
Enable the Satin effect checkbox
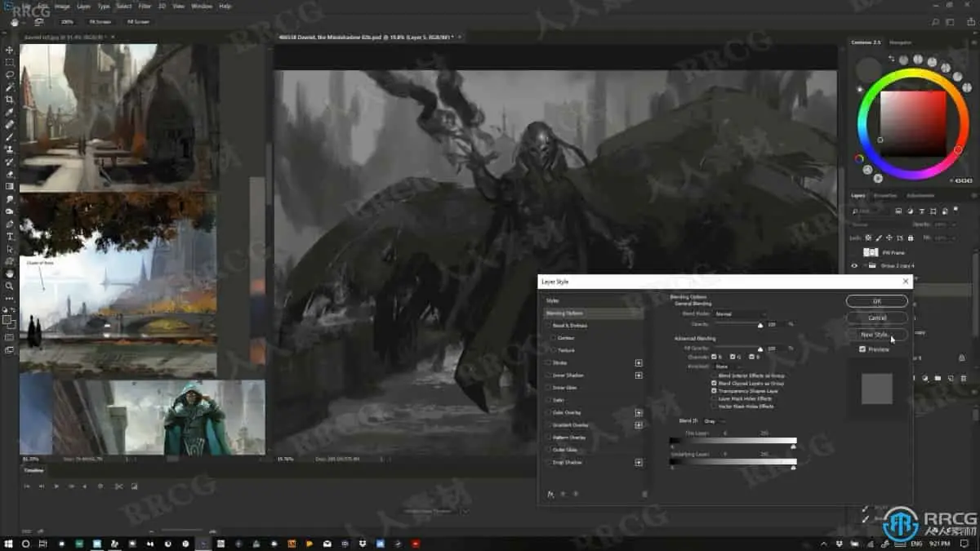tap(548, 400)
